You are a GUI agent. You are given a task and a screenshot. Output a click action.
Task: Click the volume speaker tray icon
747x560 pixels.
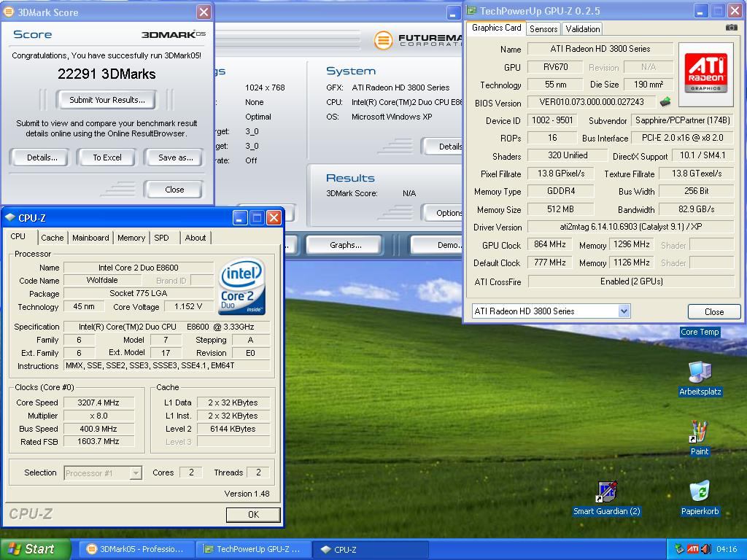coord(705,549)
